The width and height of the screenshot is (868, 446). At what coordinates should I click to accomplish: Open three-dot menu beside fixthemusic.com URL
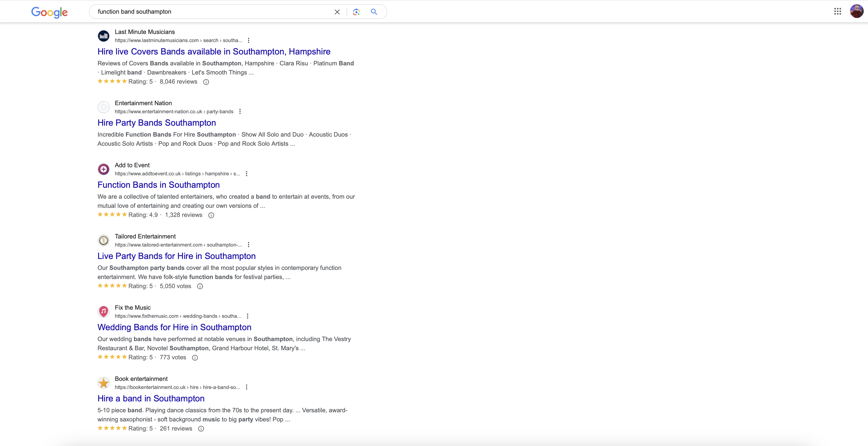tap(248, 316)
